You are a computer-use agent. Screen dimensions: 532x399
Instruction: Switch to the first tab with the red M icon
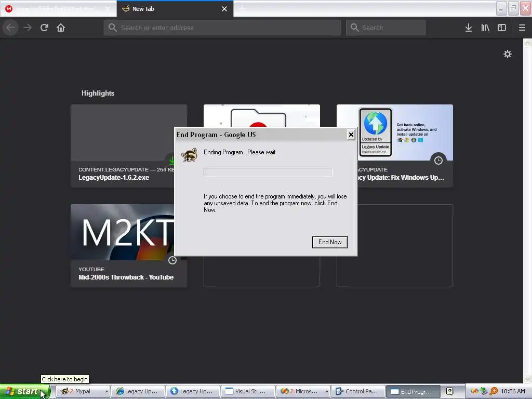click(x=58, y=9)
